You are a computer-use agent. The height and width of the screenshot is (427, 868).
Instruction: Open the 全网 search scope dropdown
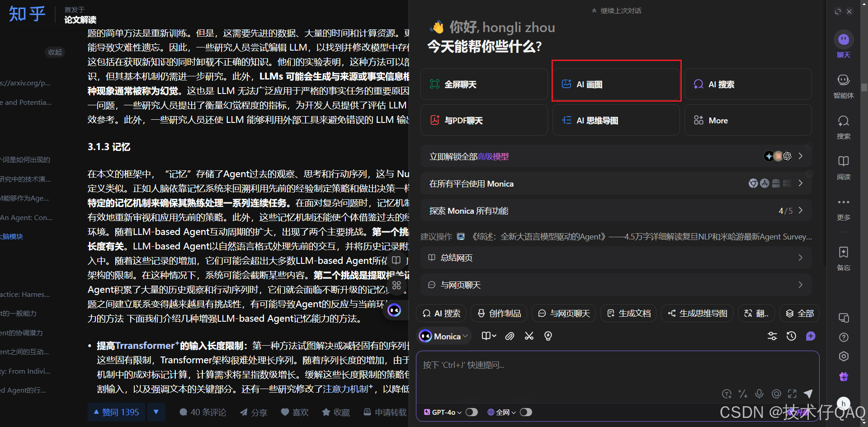click(x=502, y=412)
